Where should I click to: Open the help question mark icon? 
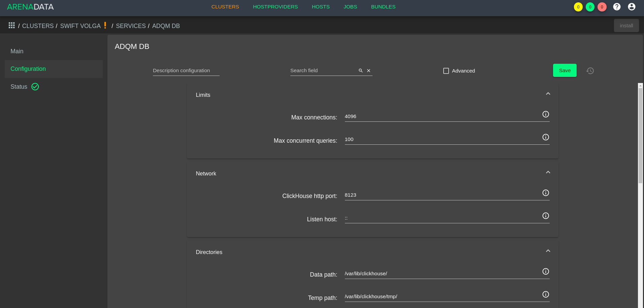[x=617, y=7]
